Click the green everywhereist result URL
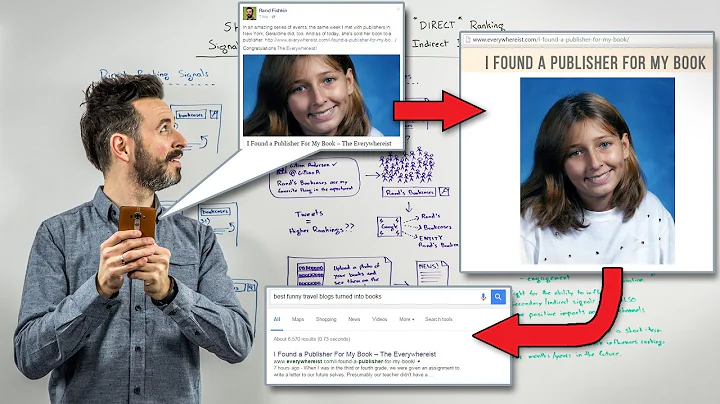 (344, 361)
